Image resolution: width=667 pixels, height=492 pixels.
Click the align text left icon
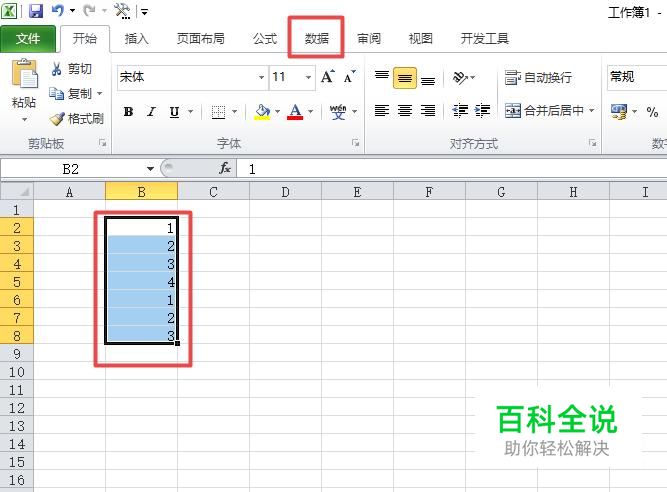pyautogui.click(x=382, y=111)
